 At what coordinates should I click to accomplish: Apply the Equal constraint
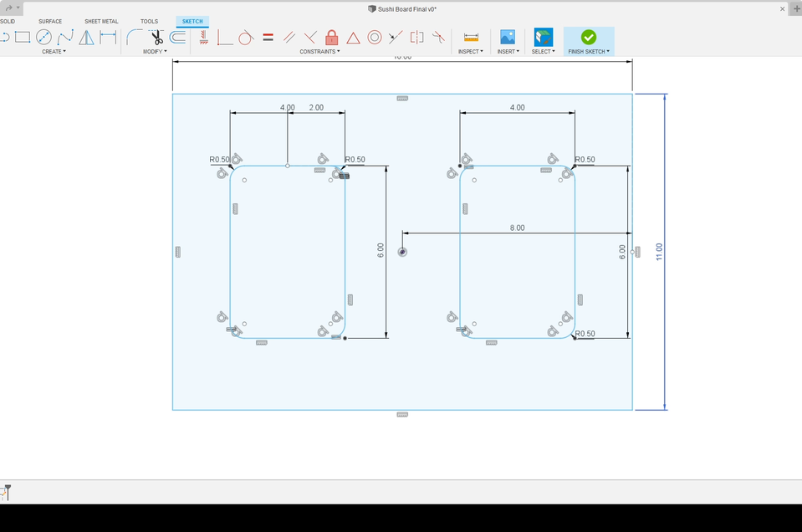tap(268, 37)
